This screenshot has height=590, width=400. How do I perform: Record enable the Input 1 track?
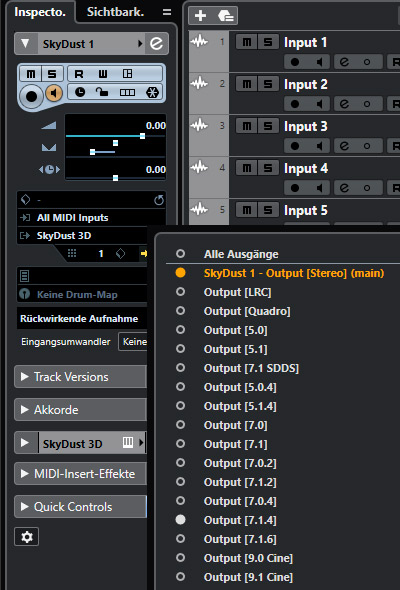(295, 62)
